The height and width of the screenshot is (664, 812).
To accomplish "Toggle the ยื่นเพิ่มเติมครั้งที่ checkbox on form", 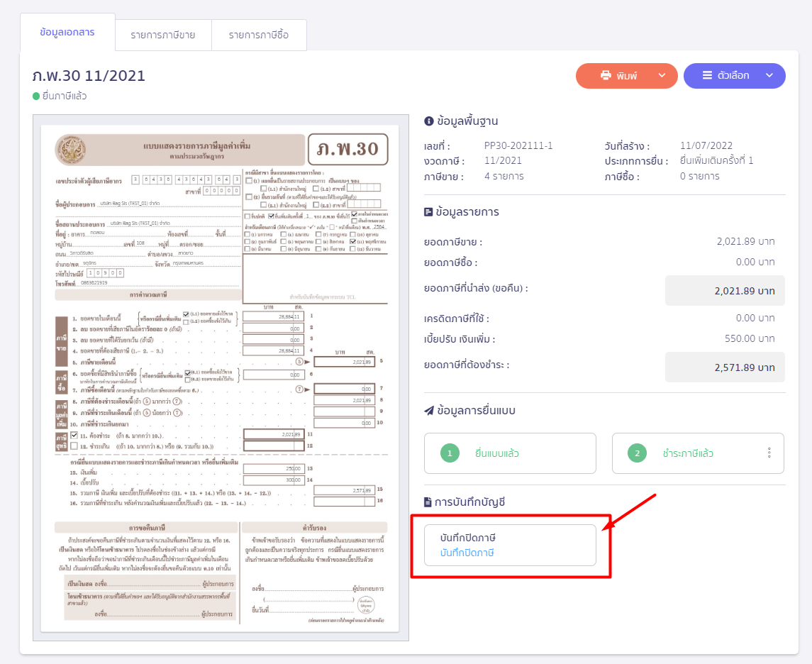I will tap(270, 216).
